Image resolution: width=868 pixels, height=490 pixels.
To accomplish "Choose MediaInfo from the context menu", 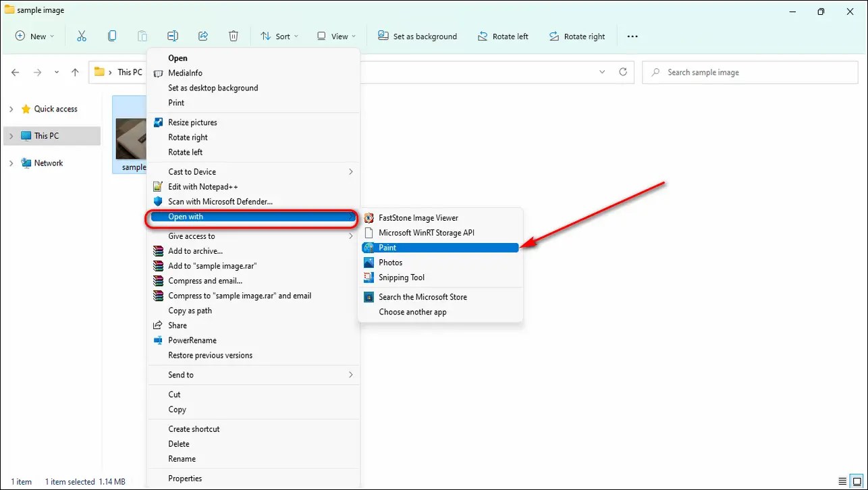I will (x=252, y=73).
